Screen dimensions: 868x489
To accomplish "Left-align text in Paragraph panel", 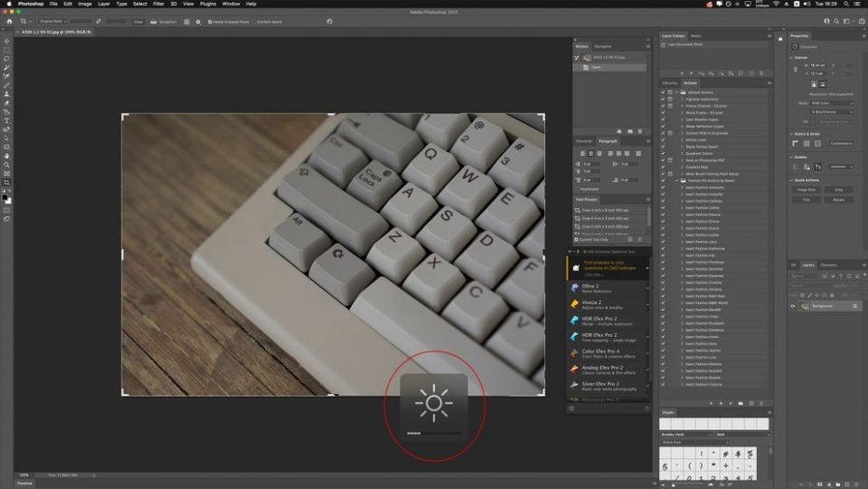I will [582, 153].
